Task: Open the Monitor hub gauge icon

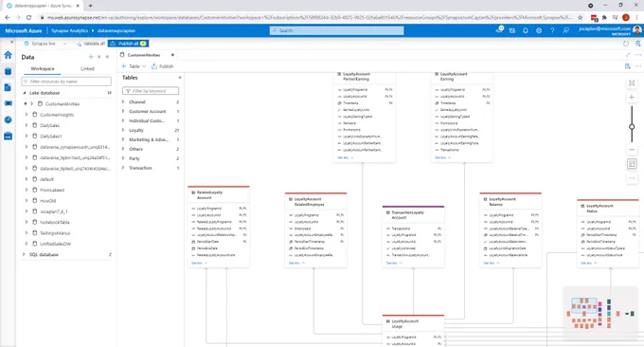Action: (x=8, y=119)
